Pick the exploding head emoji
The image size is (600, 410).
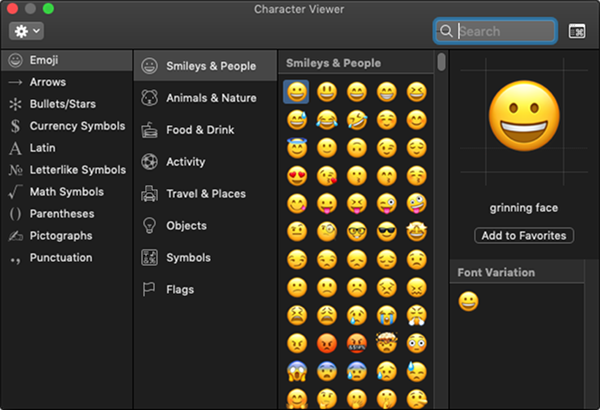click(x=386, y=342)
